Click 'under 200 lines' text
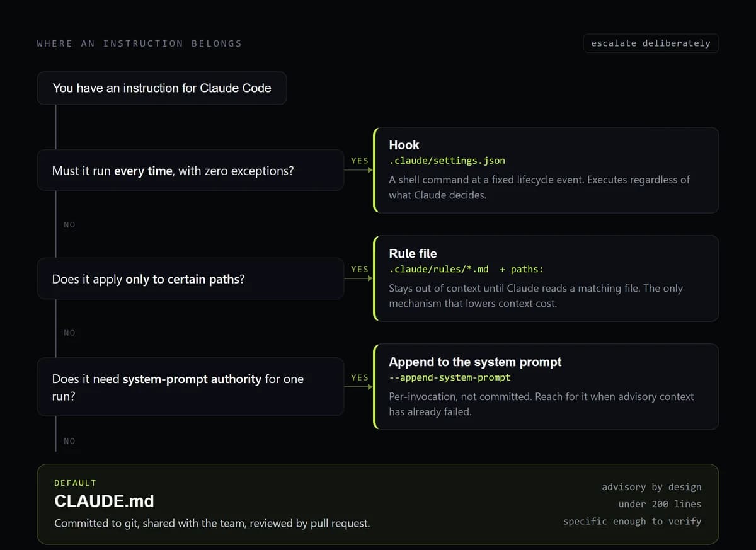Viewport: 756px width, 550px height. pos(660,504)
